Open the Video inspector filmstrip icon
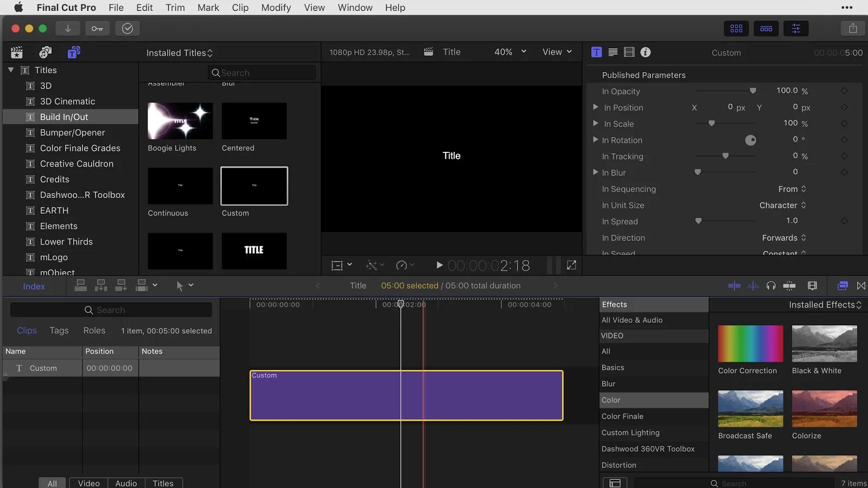Screen dimensions: 868x488 pos(629,52)
